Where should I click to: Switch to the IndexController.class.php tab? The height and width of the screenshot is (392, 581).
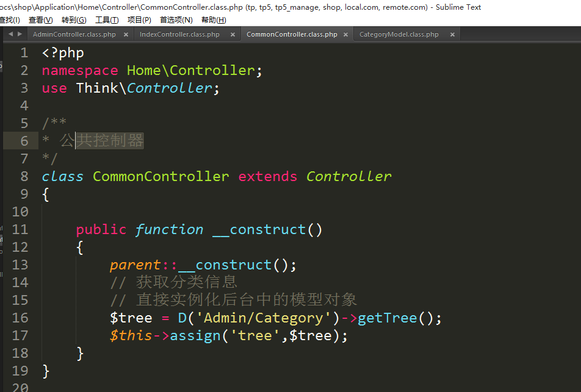coord(179,35)
